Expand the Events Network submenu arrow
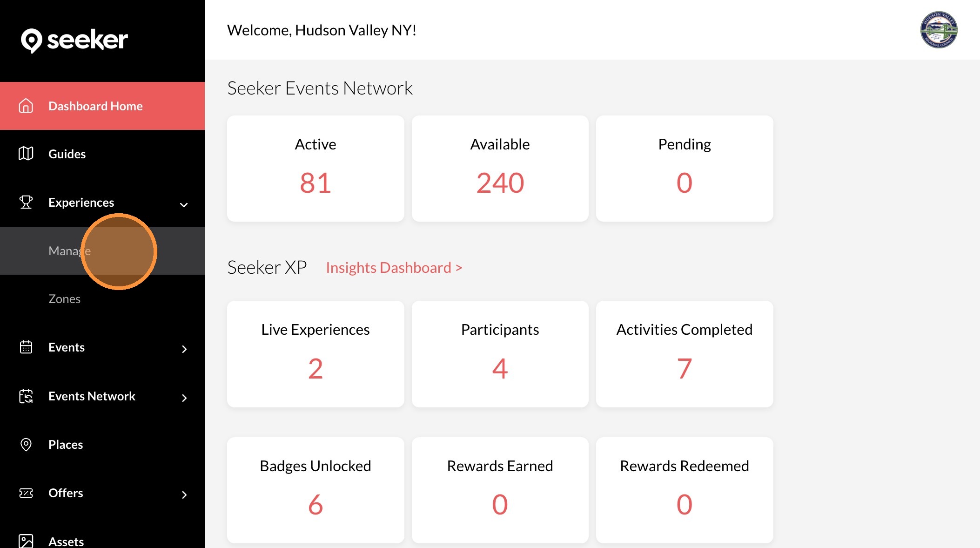Screen dimensions: 980x548 click(x=184, y=398)
